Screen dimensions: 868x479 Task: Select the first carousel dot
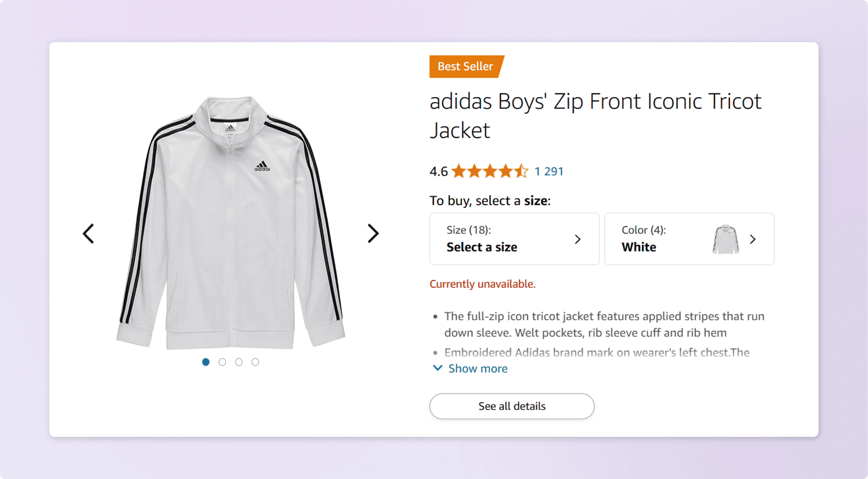[x=206, y=362]
